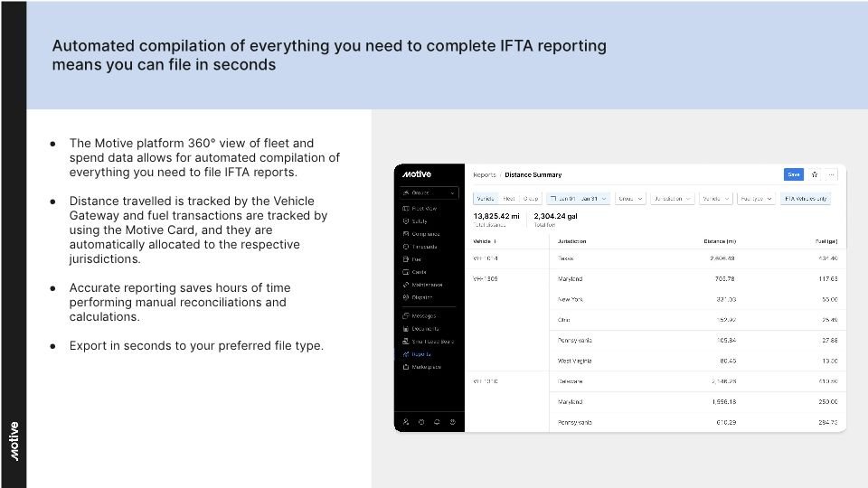Open the Safety section shield icon

[x=406, y=221]
